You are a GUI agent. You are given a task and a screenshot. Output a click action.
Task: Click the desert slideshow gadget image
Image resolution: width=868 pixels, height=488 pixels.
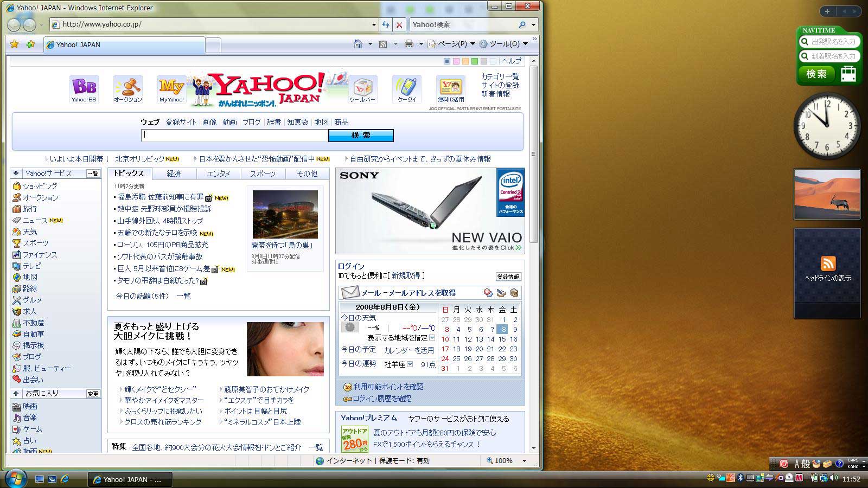(827, 194)
